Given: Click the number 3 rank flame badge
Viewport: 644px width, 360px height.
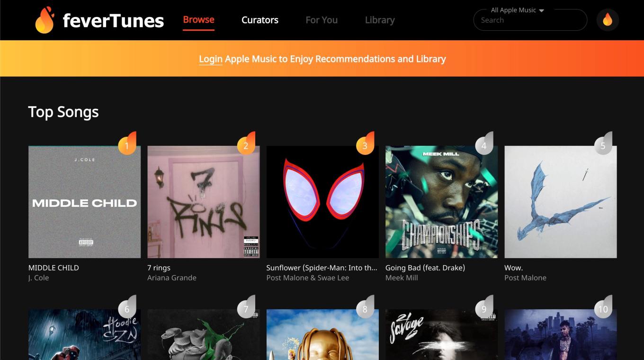Looking at the screenshot, I should [x=365, y=144].
